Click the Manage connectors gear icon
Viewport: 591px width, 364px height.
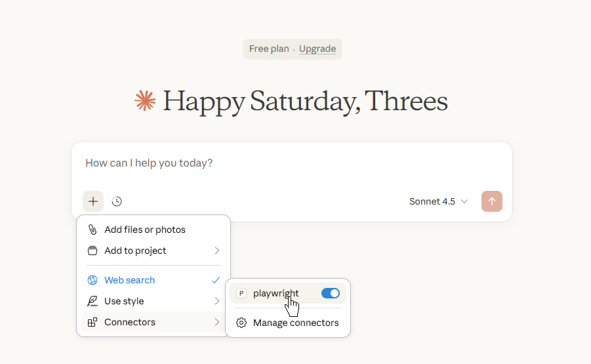click(x=241, y=323)
